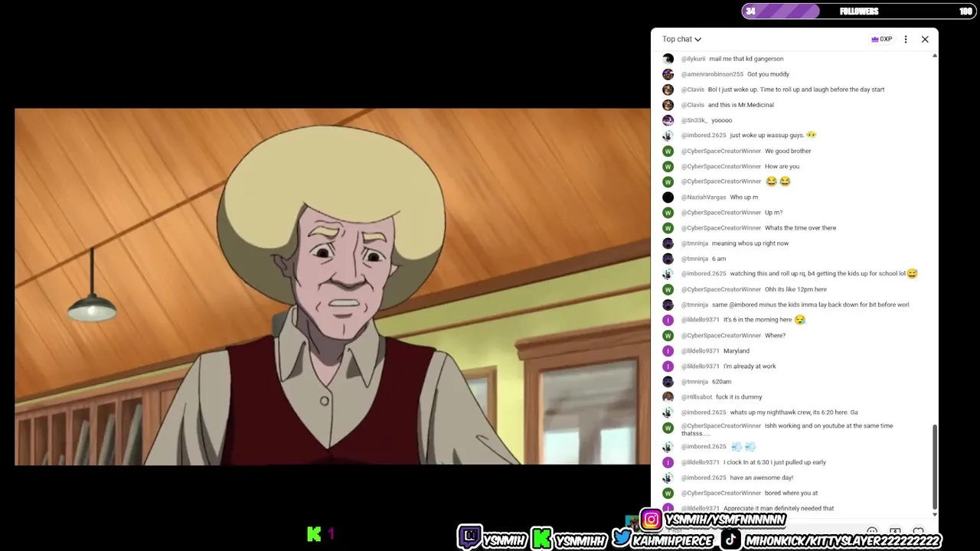Click the Twitch logo in overlay
The width and height of the screenshot is (980, 551).
470,538
